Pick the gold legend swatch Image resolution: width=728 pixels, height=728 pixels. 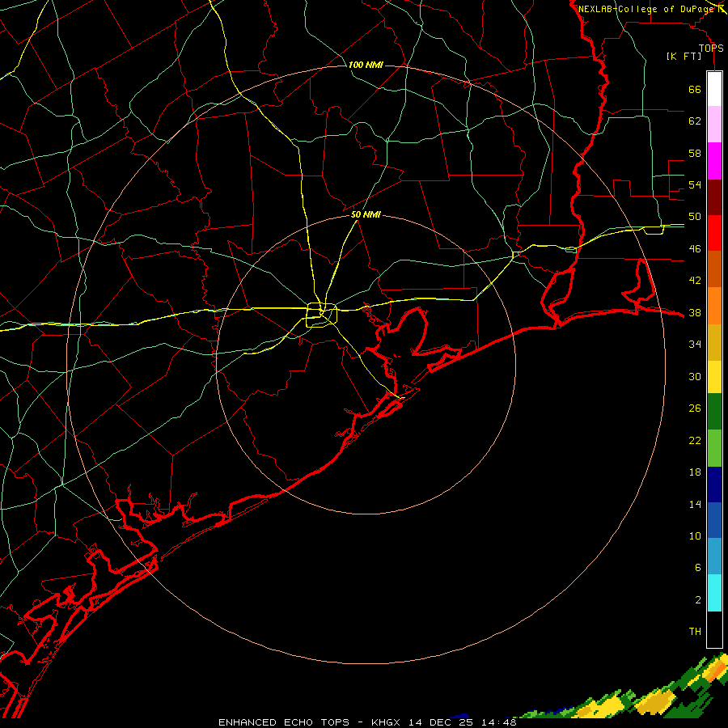pyautogui.click(x=714, y=342)
